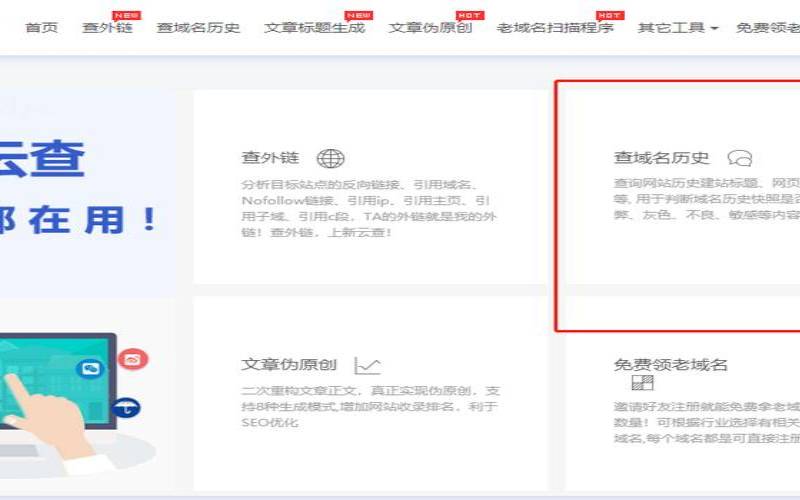Open 查外链 in the top navigation
The image size is (800, 500).
coord(107,28)
